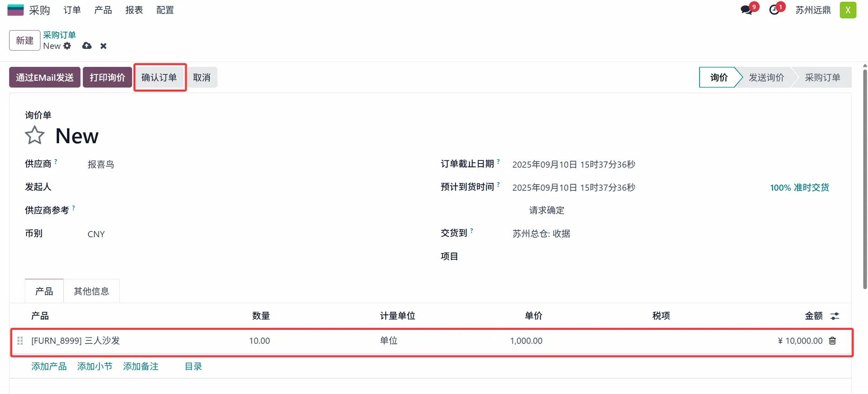Viewport: 868px width, 394px height.
Task: Open column settings adjust icon in table header
Action: (x=835, y=316)
